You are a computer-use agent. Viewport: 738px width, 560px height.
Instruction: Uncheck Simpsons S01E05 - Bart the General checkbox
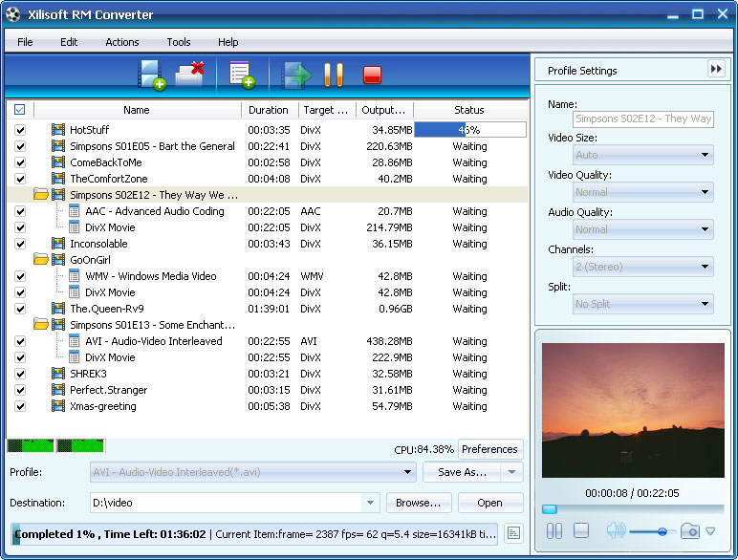pos(20,146)
